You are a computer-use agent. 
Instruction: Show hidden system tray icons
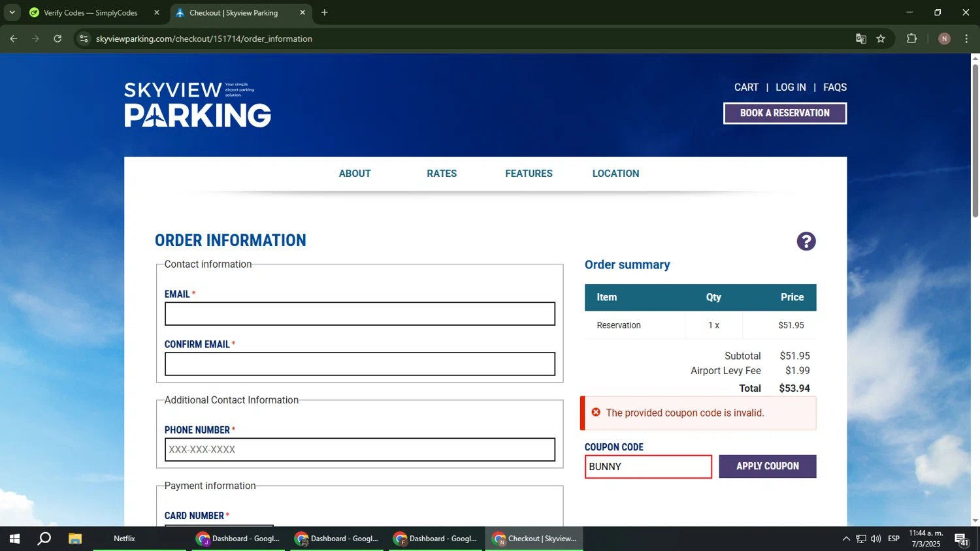tap(846, 539)
